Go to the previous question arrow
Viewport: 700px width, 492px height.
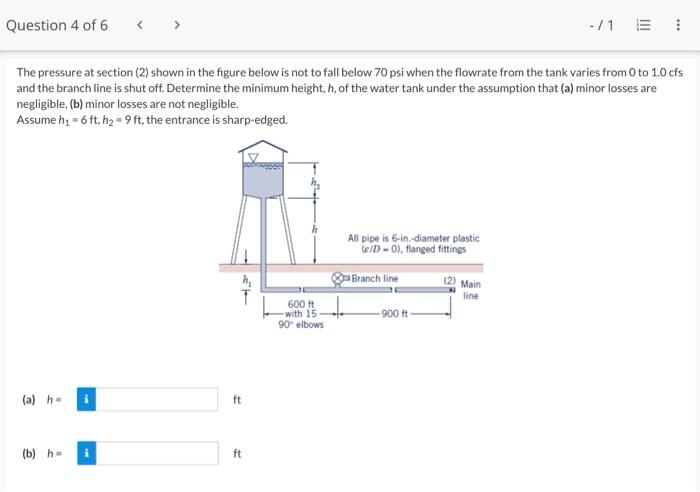(x=140, y=25)
